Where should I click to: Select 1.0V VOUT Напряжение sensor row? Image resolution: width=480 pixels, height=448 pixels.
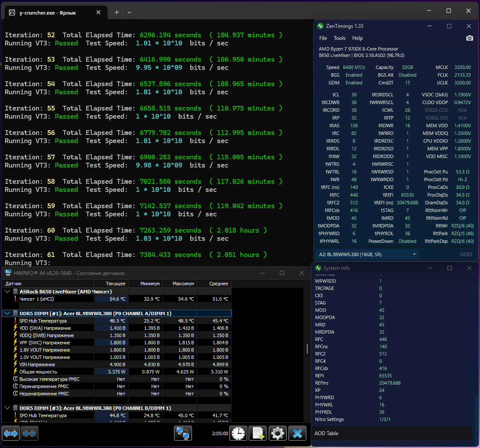click(x=117, y=357)
